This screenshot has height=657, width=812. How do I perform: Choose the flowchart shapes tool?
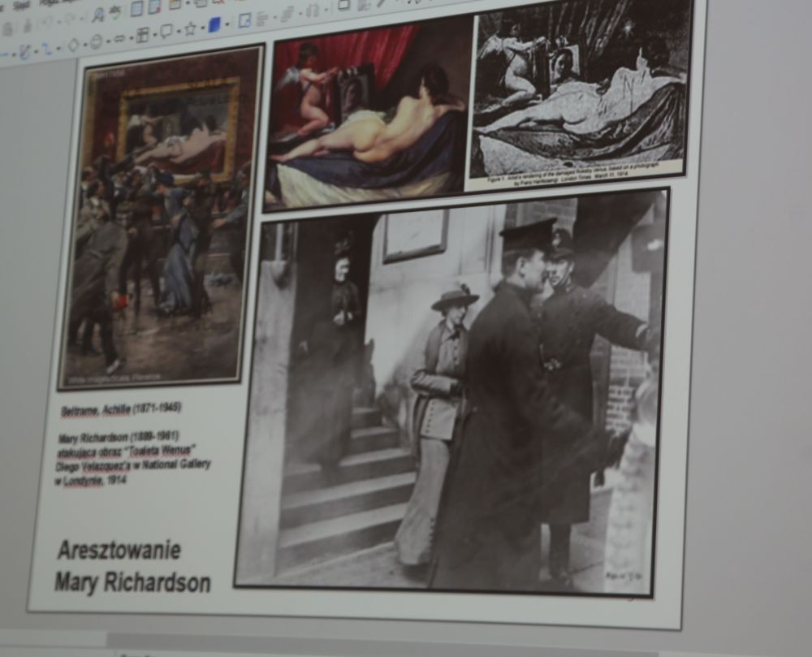[x=143, y=35]
